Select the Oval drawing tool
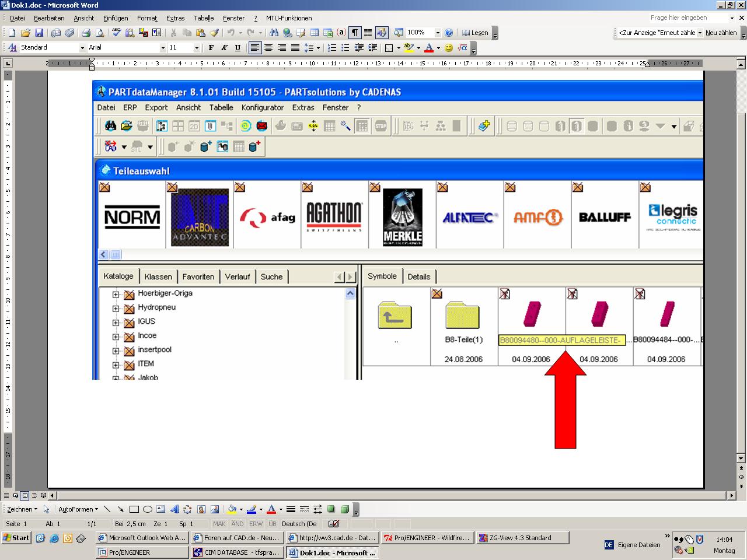 point(148,509)
